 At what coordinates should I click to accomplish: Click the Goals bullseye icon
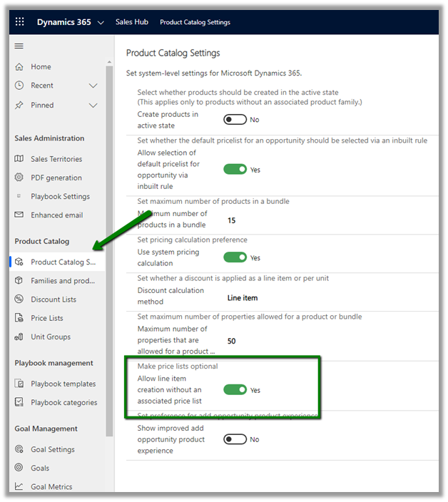(19, 468)
